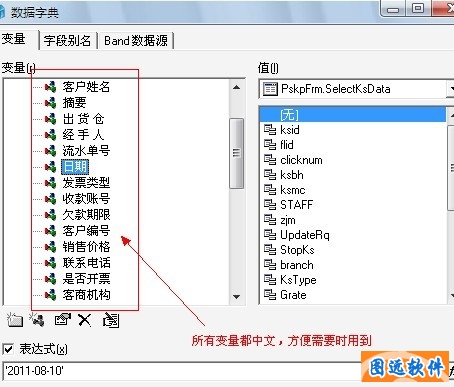
Task: Select the 经手人 variable
Action: click(84, 135)
